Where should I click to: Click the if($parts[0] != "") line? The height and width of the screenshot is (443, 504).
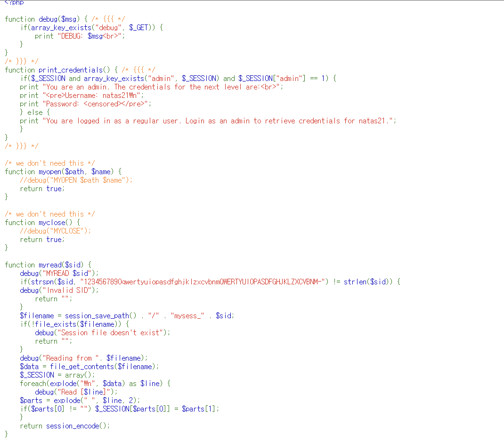(x=120, y=409)
